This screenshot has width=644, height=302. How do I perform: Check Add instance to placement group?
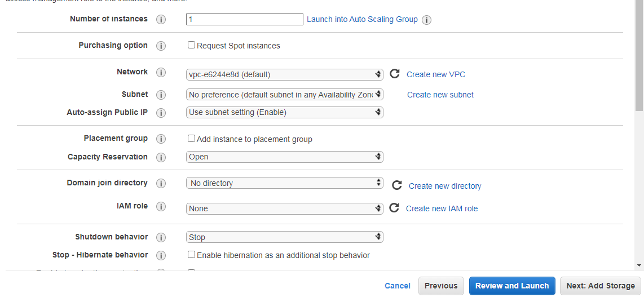[192, 139]
